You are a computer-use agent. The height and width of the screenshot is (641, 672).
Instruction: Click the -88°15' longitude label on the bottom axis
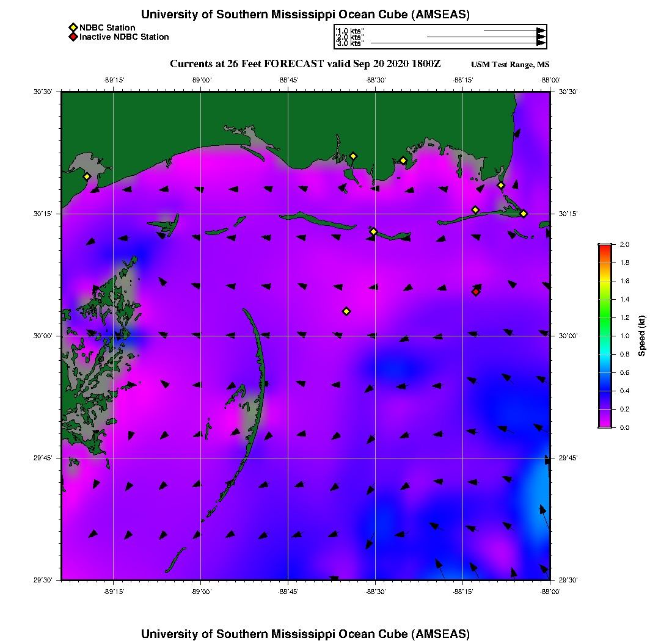click(463, 592)
